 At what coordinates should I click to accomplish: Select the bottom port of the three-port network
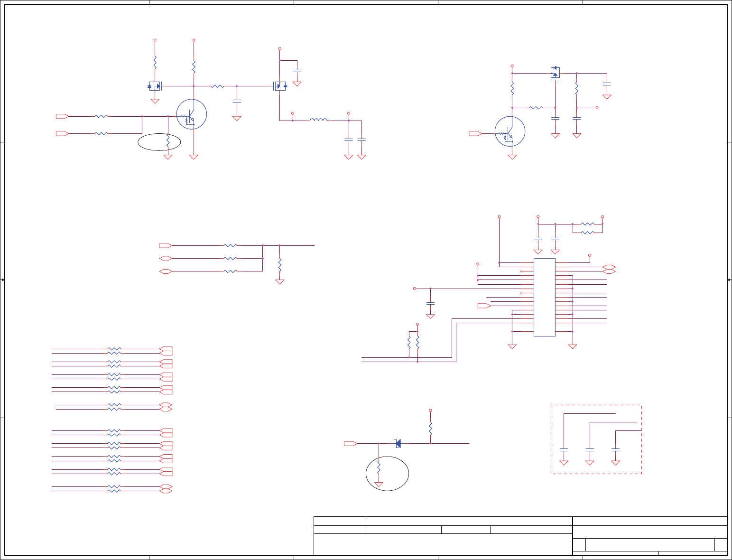point(166,271)
